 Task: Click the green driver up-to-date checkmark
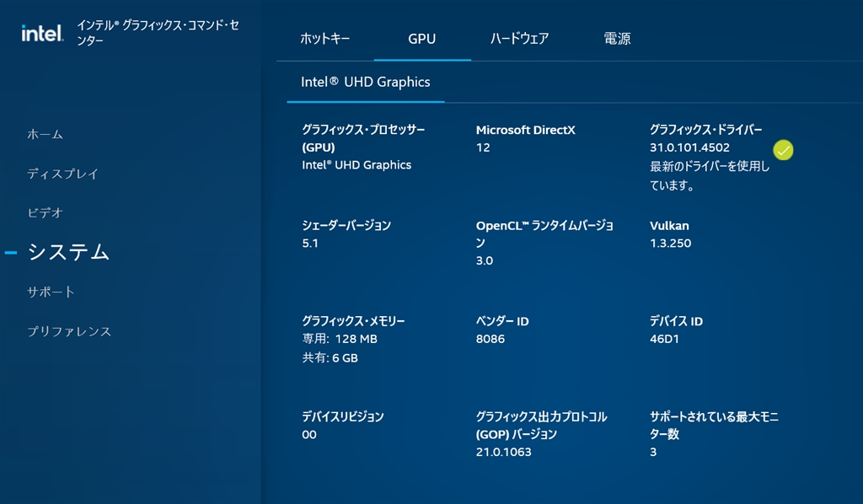pyautogui.click(x=783, y=150)
